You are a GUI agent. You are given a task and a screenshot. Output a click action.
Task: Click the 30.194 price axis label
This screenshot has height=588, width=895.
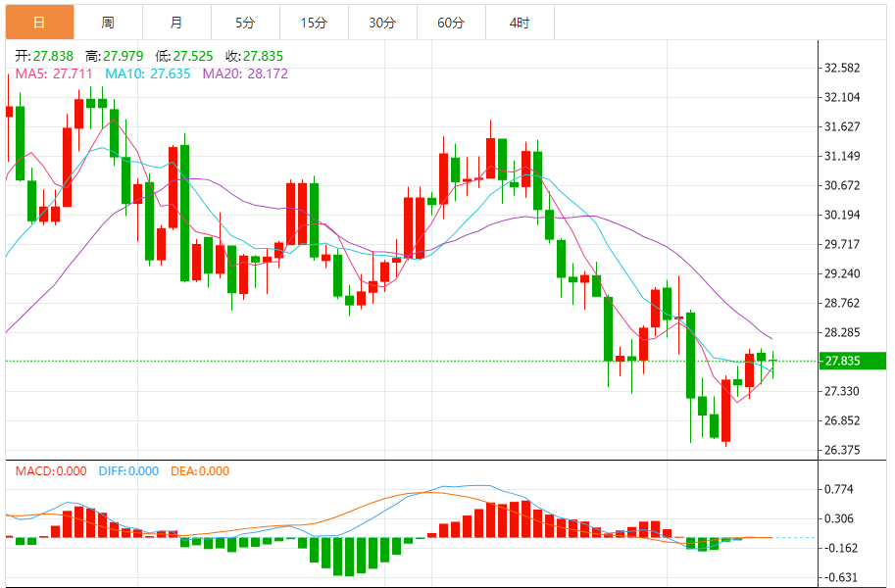point(842,215)
